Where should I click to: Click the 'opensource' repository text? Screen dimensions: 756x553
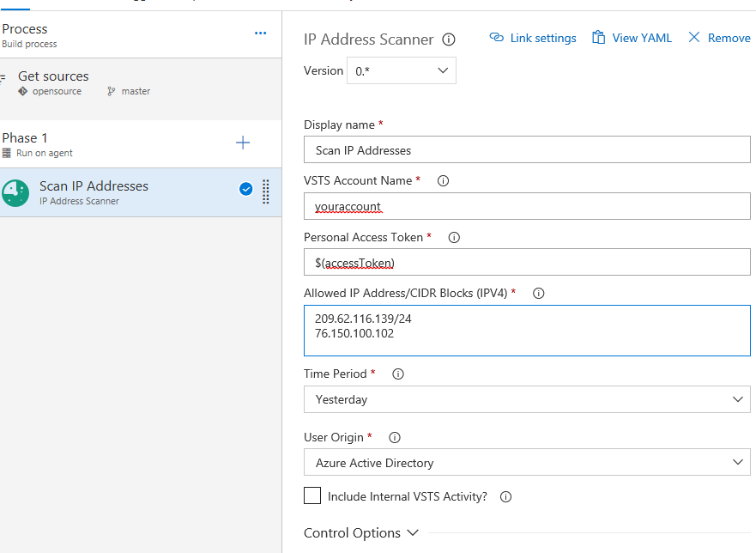pyautogui.click(x=57, y=91)
